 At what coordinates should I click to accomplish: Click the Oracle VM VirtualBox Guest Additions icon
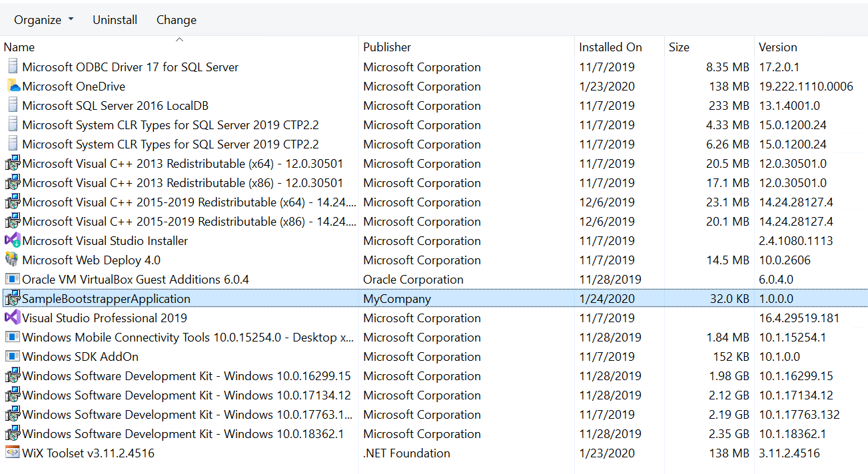click(13, 280)
